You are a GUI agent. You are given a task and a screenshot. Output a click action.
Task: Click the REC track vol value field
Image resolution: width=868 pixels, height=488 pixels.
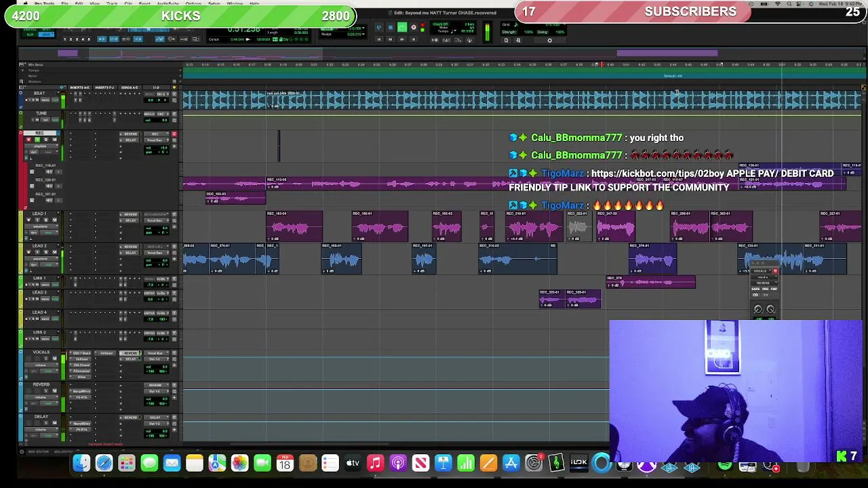(157, 148)
